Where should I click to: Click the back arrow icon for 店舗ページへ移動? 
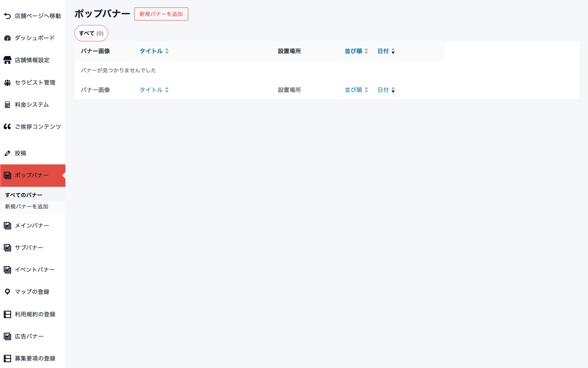click(7, 16)
